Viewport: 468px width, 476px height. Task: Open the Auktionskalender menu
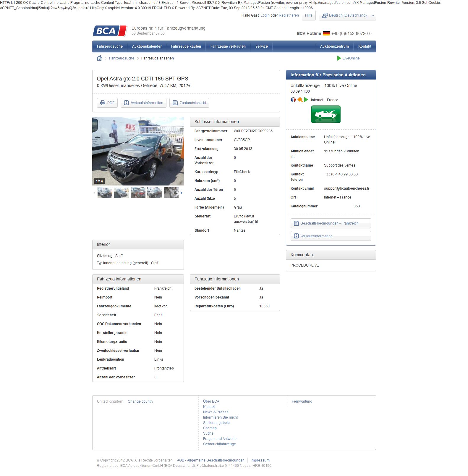click(x=147, y=46)
